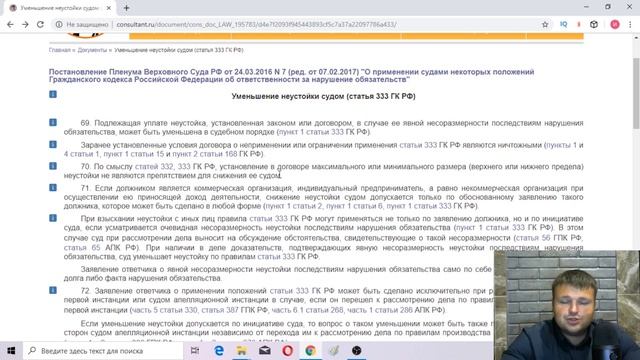Click info icon next to paragraph 70
Viewport: 640px width, 360px height.
point(53,166)
